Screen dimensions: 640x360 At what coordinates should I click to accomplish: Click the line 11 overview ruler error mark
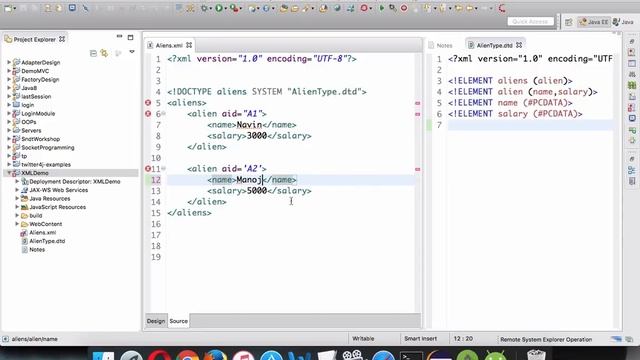pyautogui.click(x=417, y=169)
